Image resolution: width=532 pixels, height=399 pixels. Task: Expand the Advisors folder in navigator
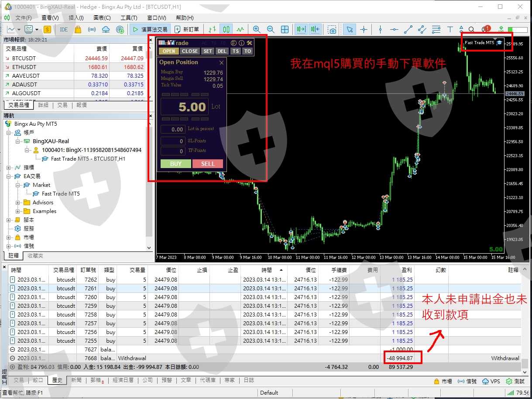(x=18, y=203)
